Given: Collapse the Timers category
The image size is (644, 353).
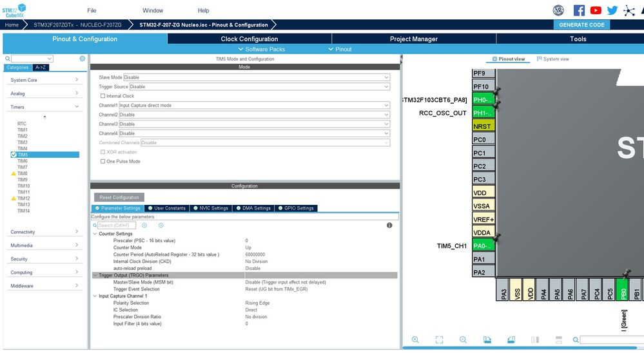Looking at the screenshot, I should coord(44,107).
